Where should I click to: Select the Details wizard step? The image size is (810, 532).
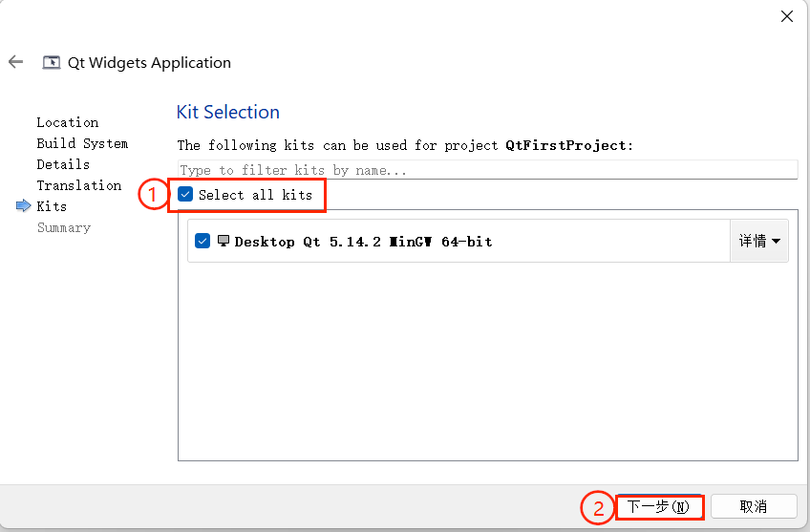tap(63, 164)
